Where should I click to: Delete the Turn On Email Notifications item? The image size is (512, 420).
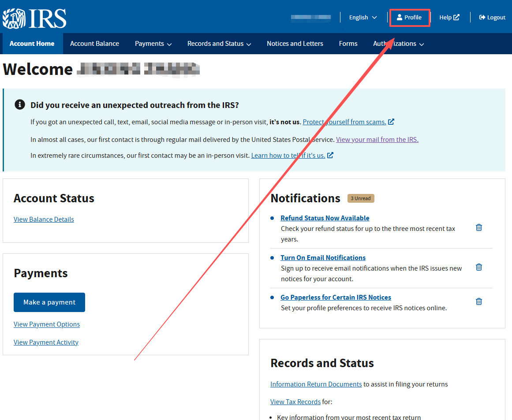pyautogui.click(x=479, y=267)
